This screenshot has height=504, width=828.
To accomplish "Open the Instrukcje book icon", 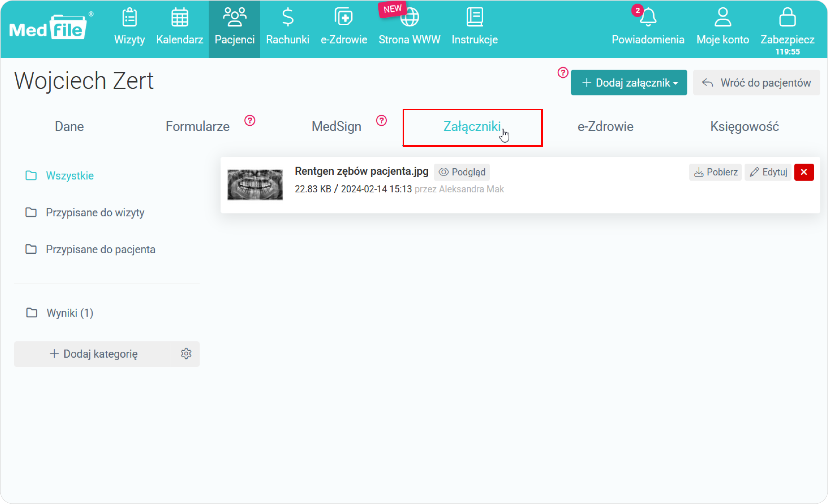I will 474,17.
